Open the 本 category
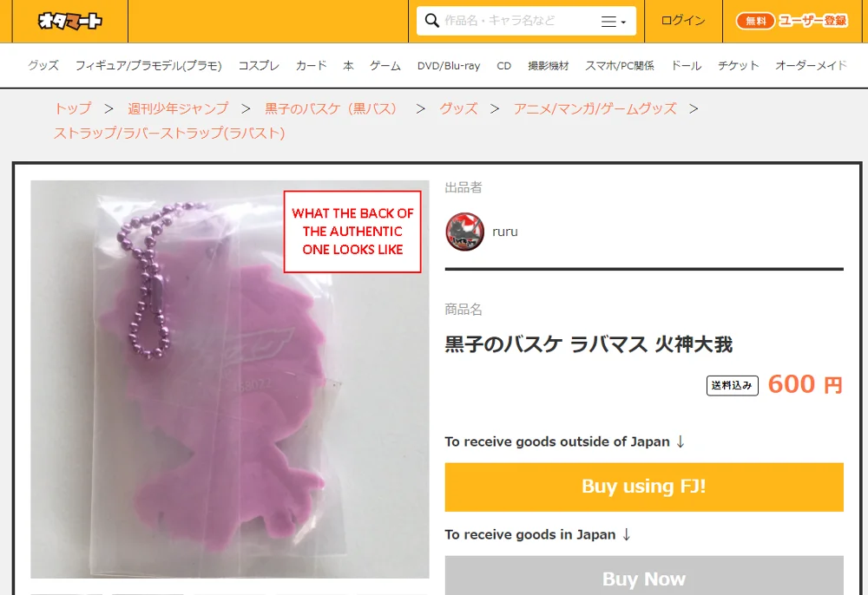 [x=348, y=65]
